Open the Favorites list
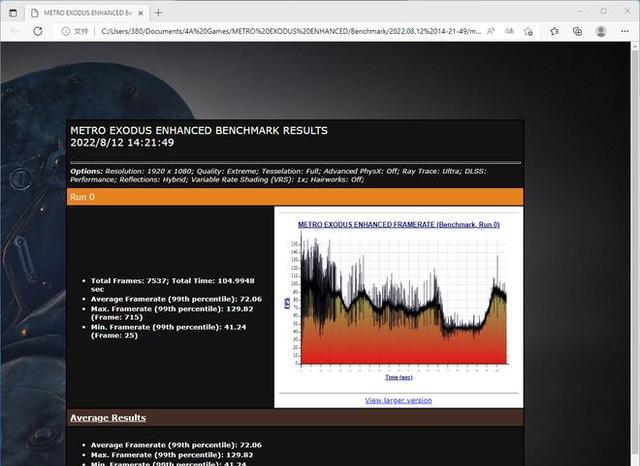Screen dimensions: 640x466 pyautogui.click(x=554, y=31)
